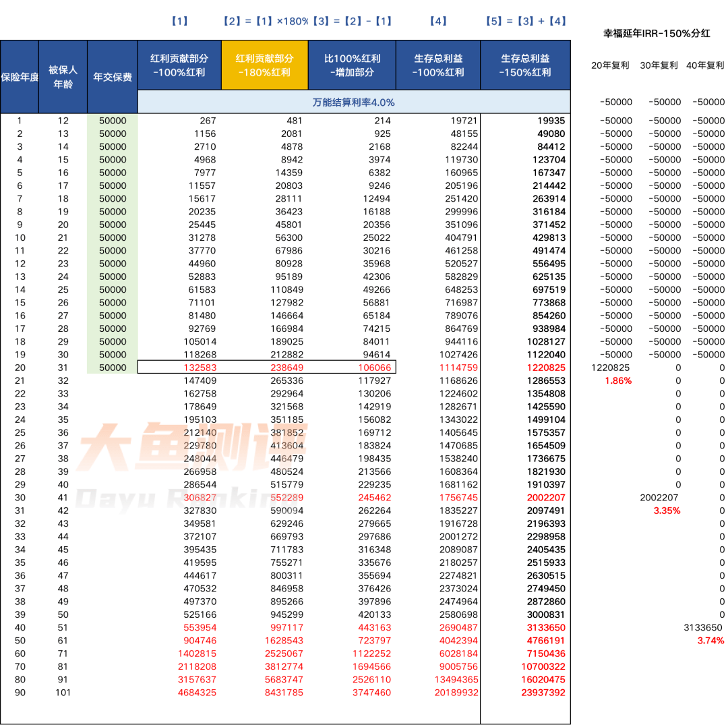This screenshot has height=725, width=728.
Task: Select the 【5】=【3】+【4】 formula label
Action: point(526,22)
